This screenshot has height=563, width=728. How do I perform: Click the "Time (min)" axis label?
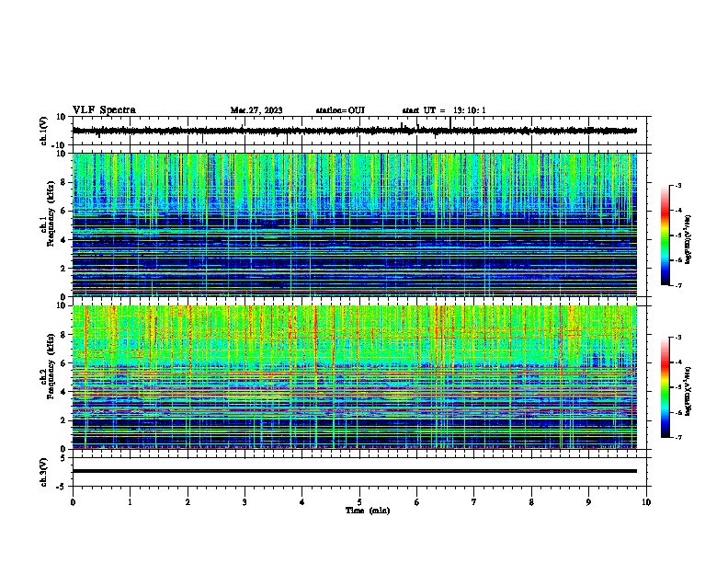click(368, 511)
